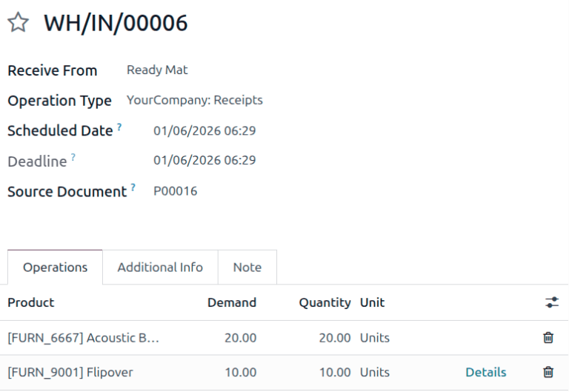Open the Note tab
The width and height of the screenshot is (569, 392).
[247, 268]
